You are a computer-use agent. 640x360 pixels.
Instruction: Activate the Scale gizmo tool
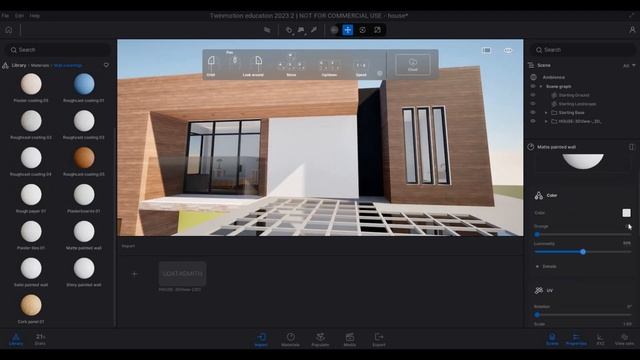point(378,30)
